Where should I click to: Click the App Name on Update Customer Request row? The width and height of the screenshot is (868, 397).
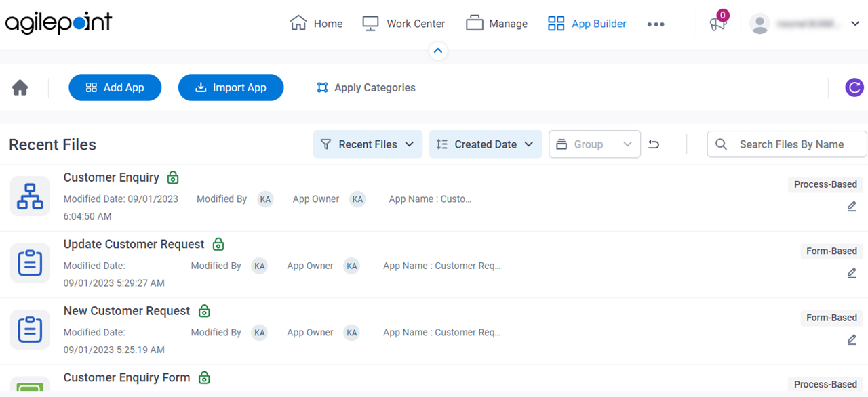pos(442,266)
